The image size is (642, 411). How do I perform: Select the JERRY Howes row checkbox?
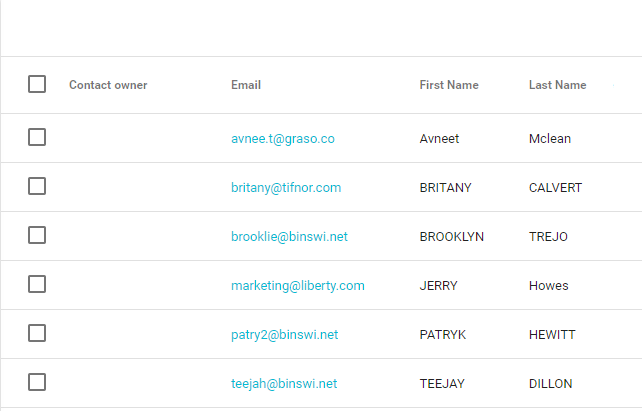point(37,284)
